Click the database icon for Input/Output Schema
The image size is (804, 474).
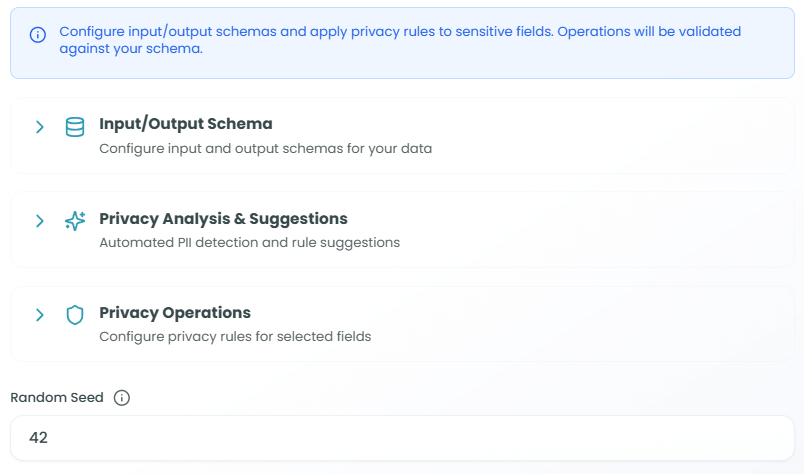coord(74,127)
